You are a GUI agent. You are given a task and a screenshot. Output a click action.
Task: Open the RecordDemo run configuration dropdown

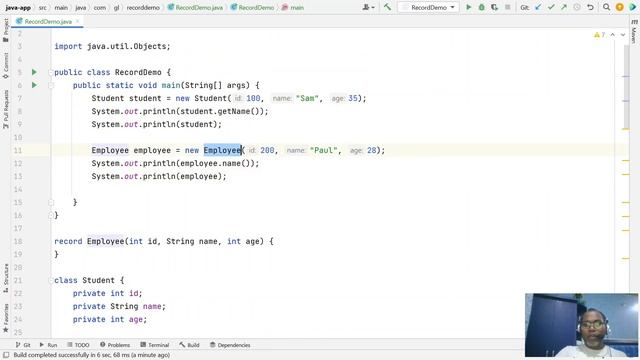pos(428,7)
